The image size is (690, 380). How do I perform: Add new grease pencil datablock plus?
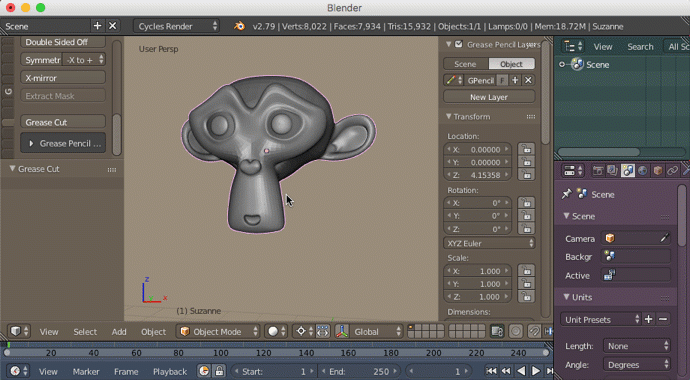[515, 80]
